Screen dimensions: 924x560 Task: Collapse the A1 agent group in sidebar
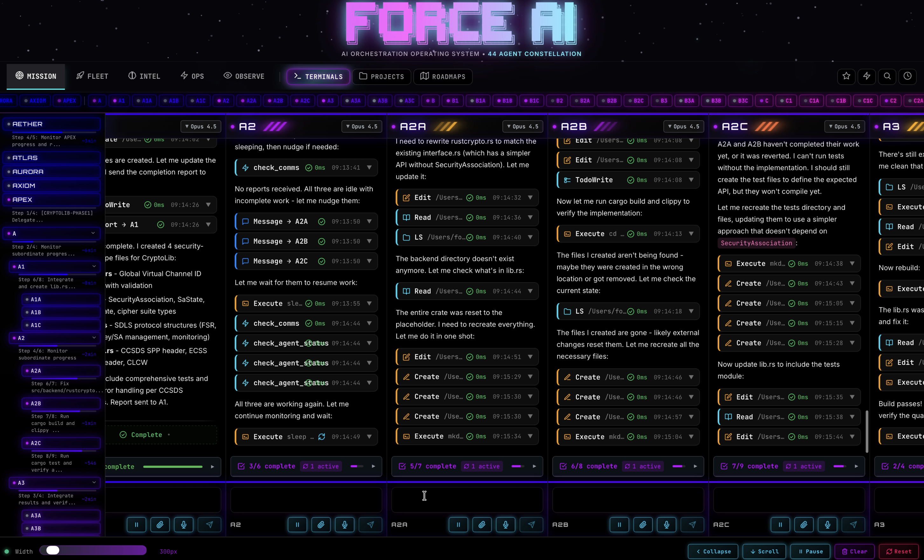click(94, 267)
